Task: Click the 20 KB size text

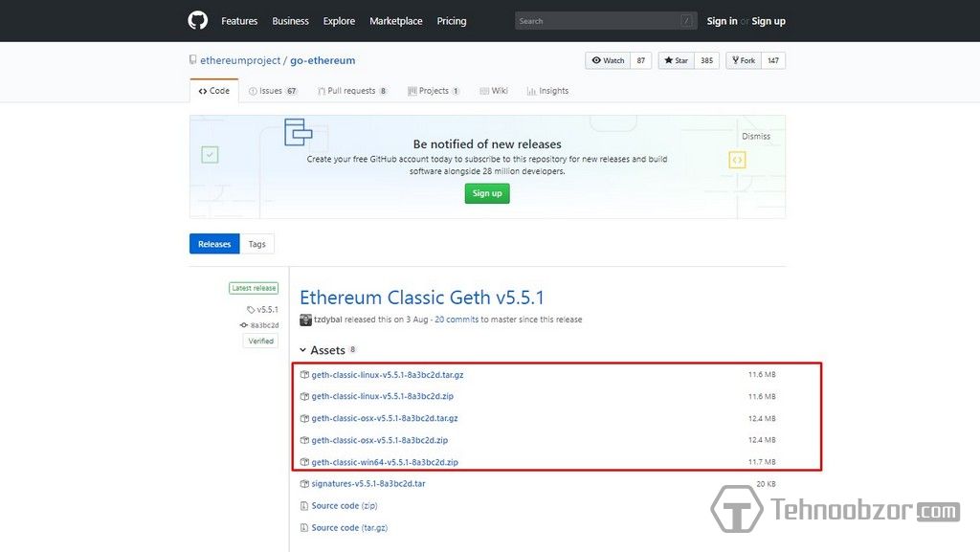Action: click(766, 484)
